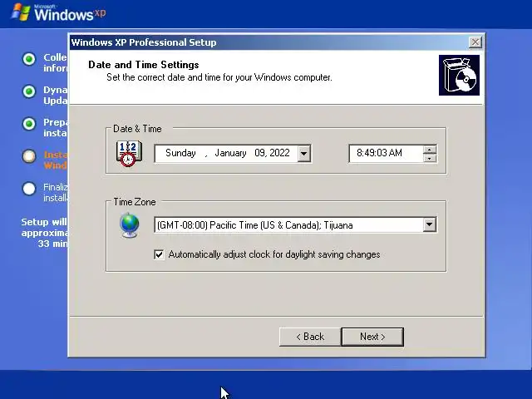Expand the Time Zone dropdown list
This screenshot has width=532, height=399.
click(429, 224)
